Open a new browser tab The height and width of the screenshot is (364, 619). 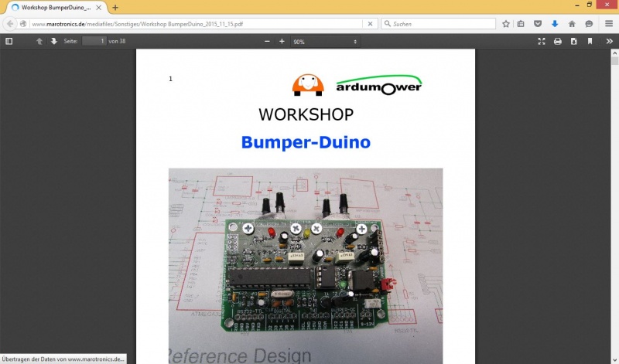pyautogui.click(x=115, y=8)
